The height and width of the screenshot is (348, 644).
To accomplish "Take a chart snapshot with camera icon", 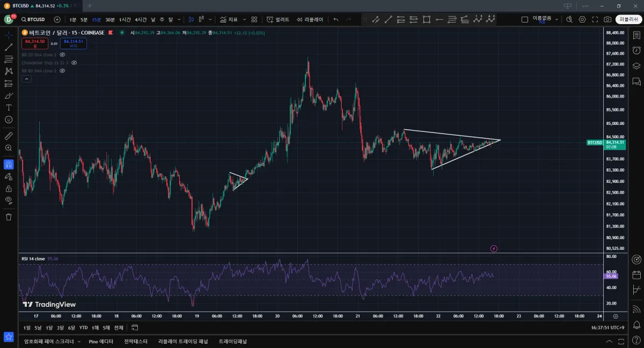I will [607, 19].
